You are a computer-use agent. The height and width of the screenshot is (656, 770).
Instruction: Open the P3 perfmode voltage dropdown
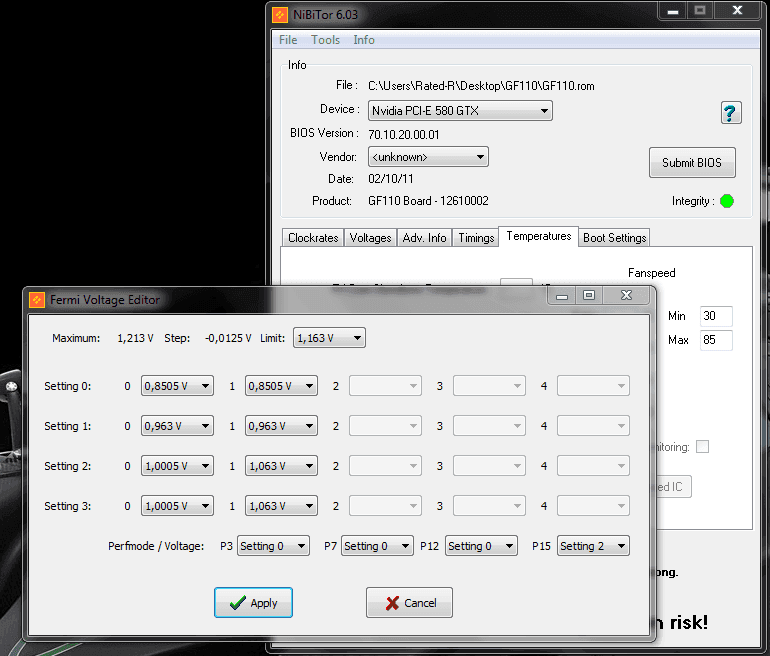click(274, 546)
